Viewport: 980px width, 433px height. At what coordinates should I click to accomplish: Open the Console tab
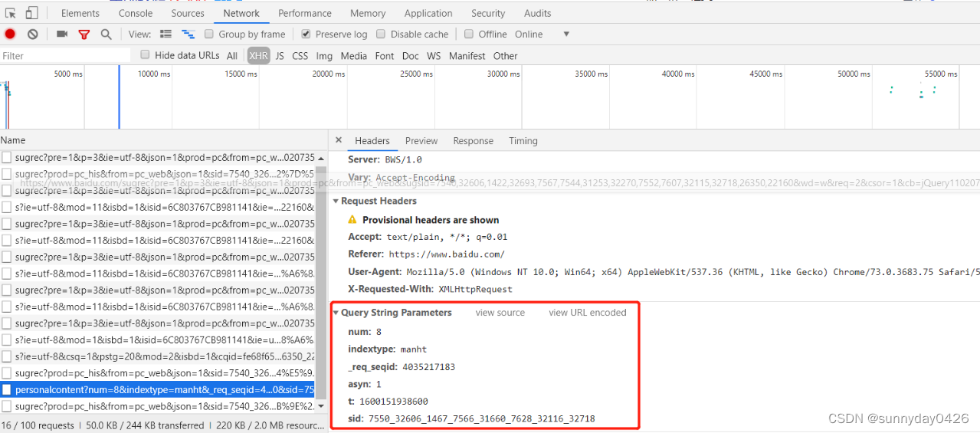[136, 13]
